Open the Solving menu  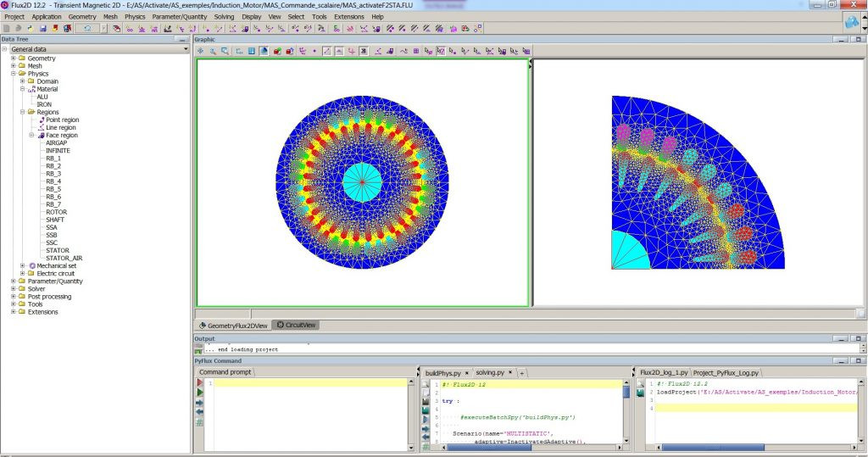[x=224, y=16]
